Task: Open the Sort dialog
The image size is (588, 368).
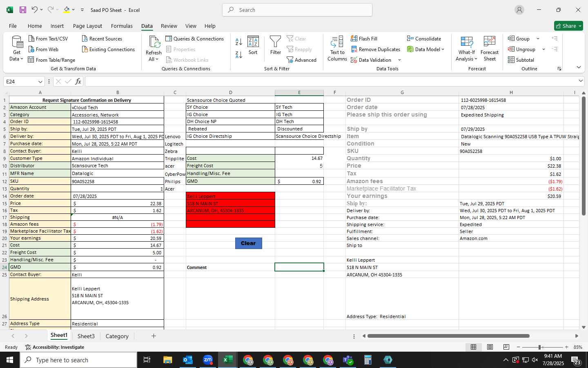Action: (x=253, y=45)
